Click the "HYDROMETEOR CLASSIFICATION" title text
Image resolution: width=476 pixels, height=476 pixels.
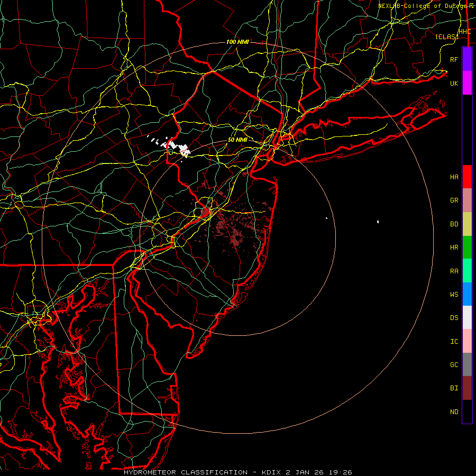point(186,472)
